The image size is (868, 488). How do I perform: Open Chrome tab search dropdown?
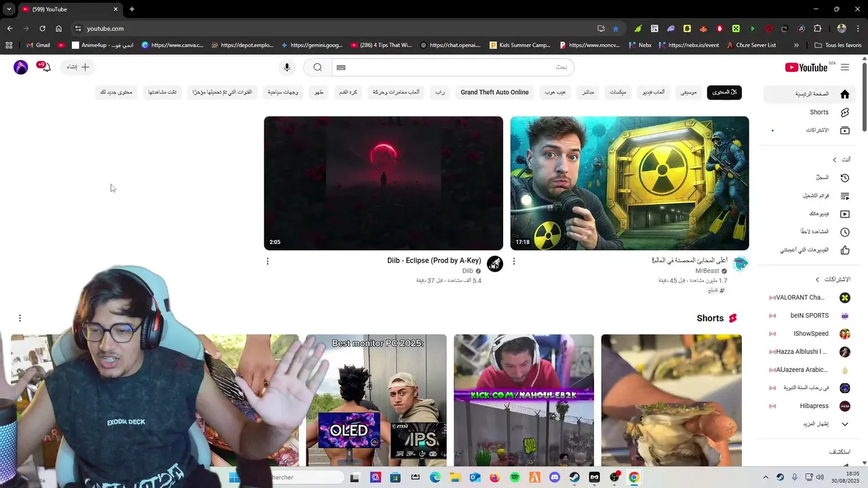(8, 9)
